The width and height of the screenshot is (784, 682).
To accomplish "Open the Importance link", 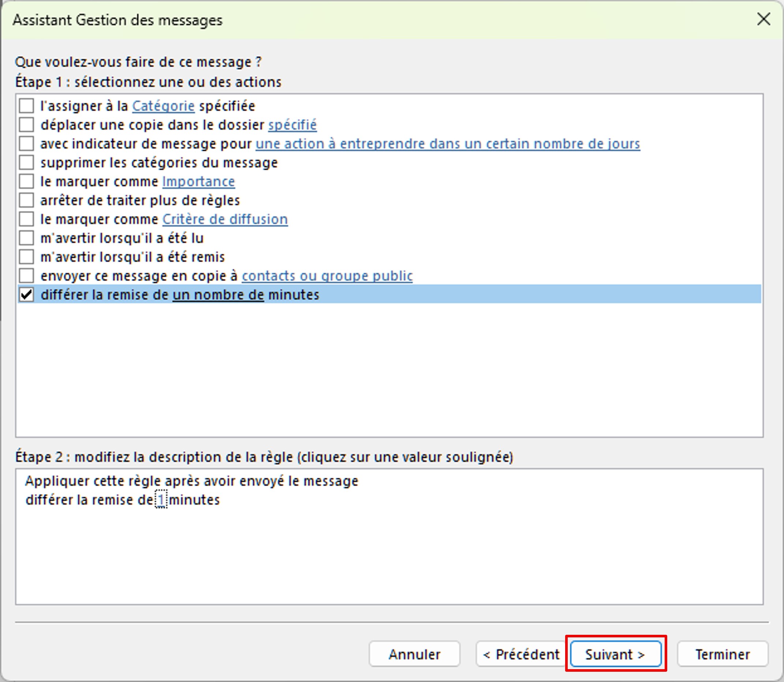I will (198, 182).
